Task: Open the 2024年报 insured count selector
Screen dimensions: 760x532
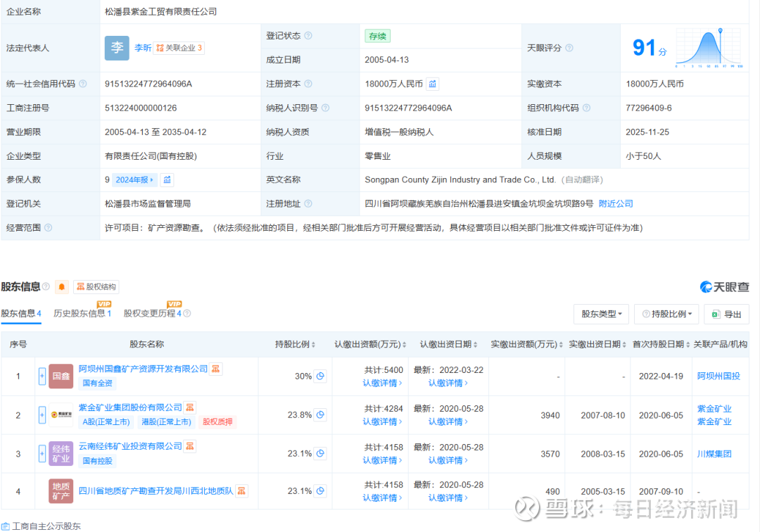Action: [x=135, y=179]
